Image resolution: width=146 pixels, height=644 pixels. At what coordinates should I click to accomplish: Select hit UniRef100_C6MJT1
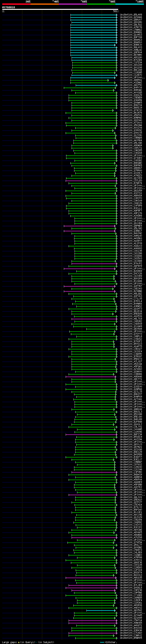[x=131, y=148]
